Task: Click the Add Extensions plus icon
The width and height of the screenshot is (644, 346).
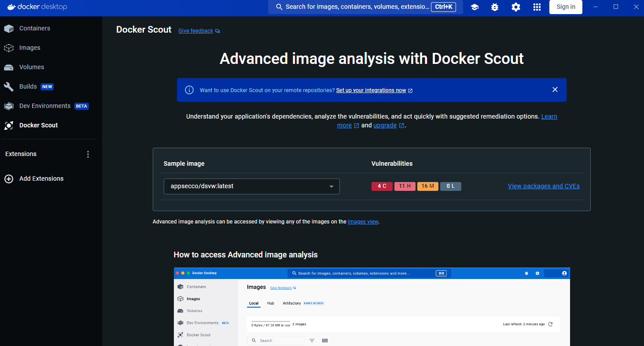Action: point(9,179)
